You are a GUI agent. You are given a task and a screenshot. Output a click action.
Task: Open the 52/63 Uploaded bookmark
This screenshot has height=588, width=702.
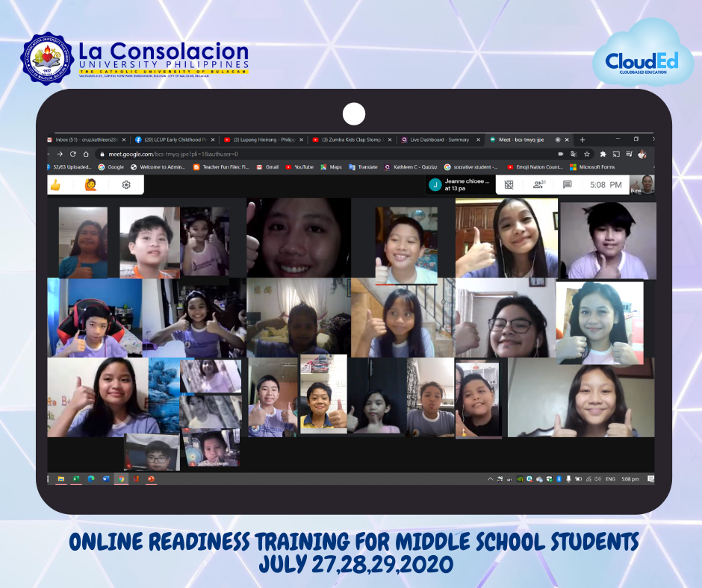pyautogui.click(x=69, y=167)
